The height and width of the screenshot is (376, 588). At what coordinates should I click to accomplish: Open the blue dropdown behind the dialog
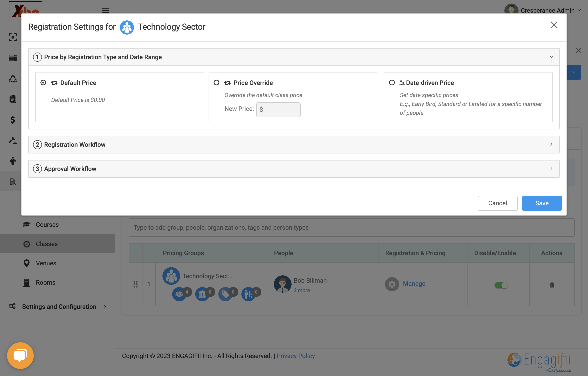tap(574, 72)
